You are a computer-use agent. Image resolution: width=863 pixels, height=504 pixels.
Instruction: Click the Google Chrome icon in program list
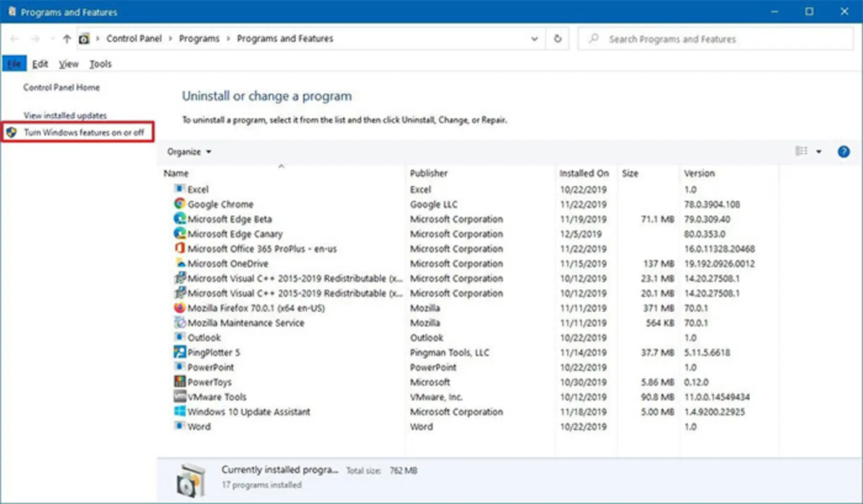[x=180, y=204]
